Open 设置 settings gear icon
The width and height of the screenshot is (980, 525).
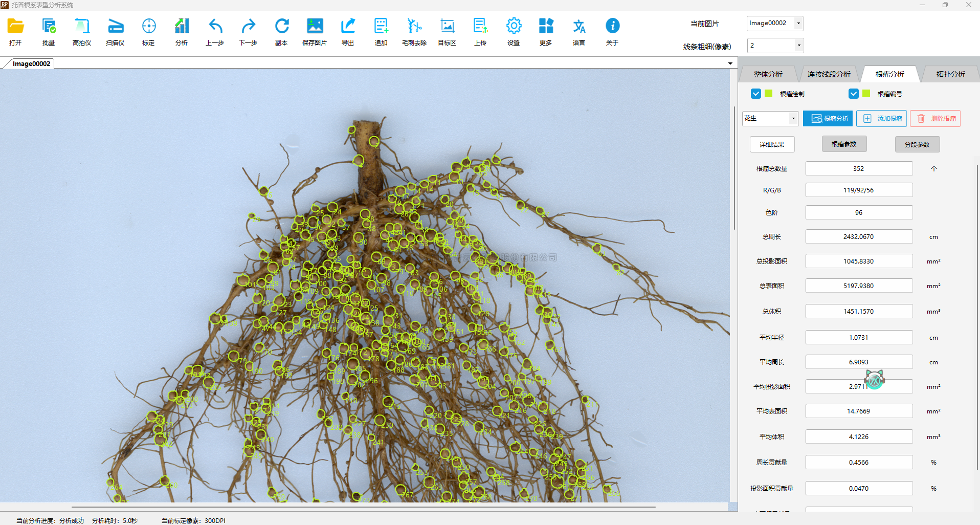(x=514, y=27)
